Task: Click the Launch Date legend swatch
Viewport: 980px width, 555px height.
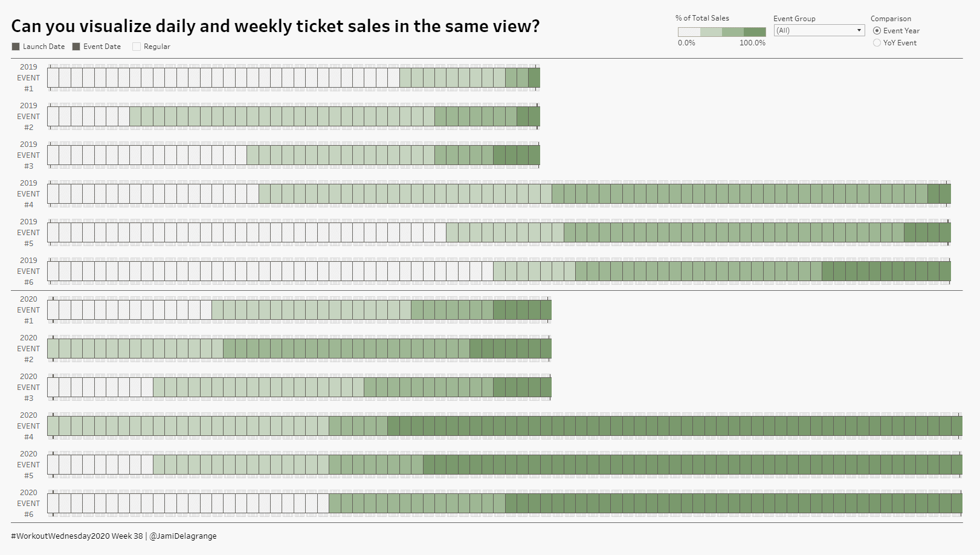Action: pyautogui.click(x=16, y=47)
